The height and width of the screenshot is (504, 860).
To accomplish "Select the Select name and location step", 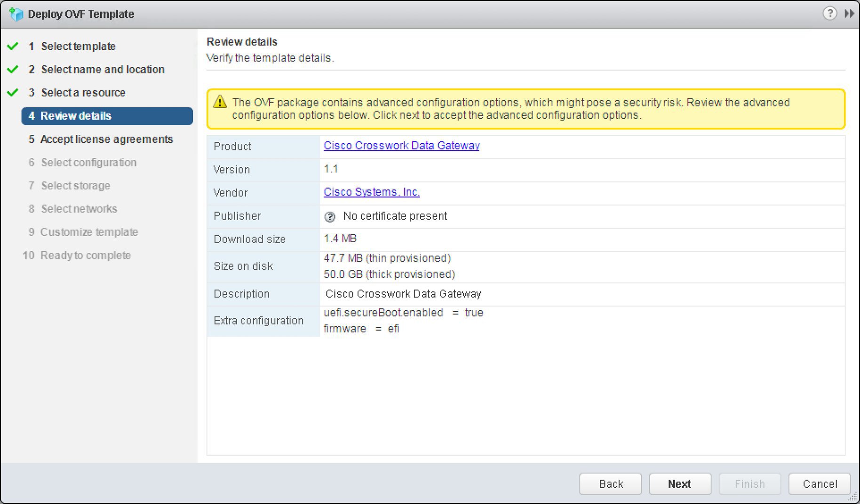I will (x=103, y=69).
